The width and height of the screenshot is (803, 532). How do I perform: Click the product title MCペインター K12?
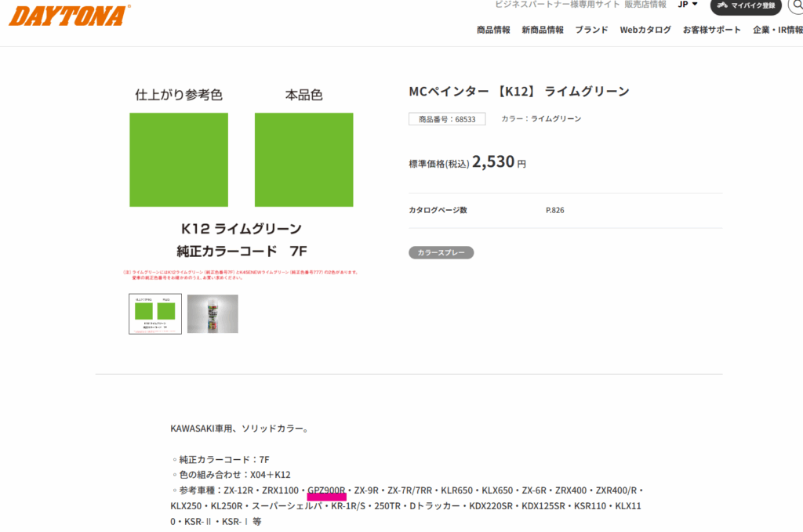point(519,92)
